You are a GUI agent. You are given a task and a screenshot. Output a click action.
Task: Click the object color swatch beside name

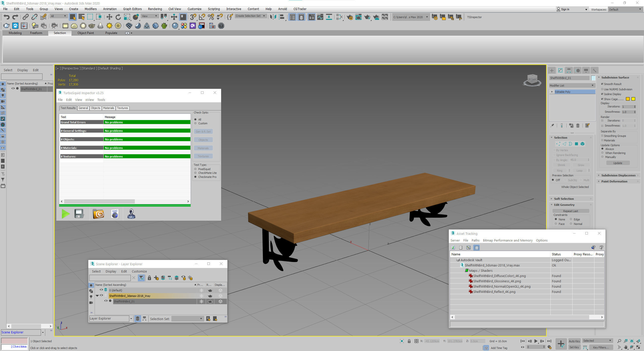pos(593,78)
